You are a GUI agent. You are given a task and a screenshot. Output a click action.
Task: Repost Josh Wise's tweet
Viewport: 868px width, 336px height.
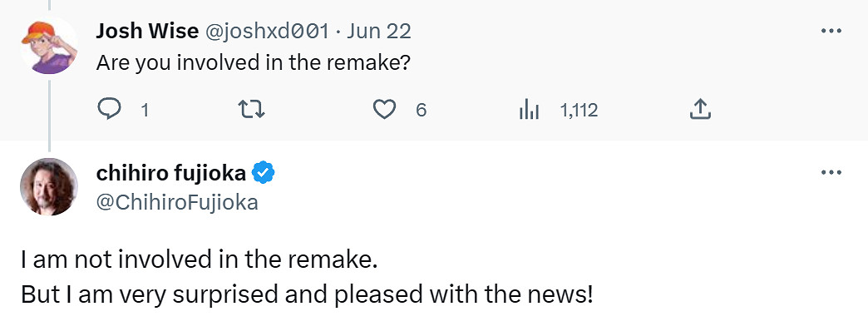[249, 110]
